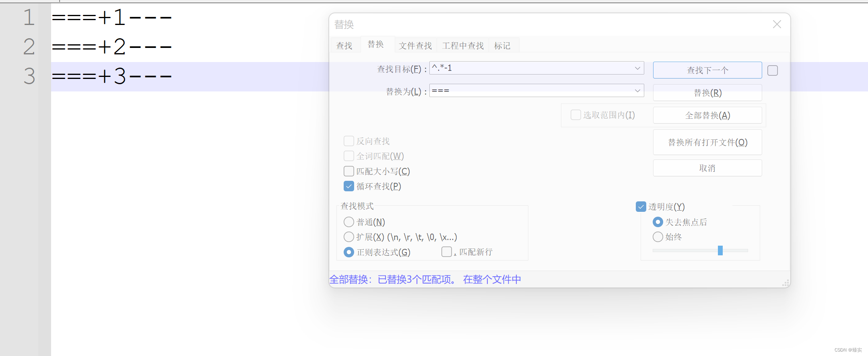Click line number 3 in the gutter
868x356 pixels.
click(x=29, y=76)
